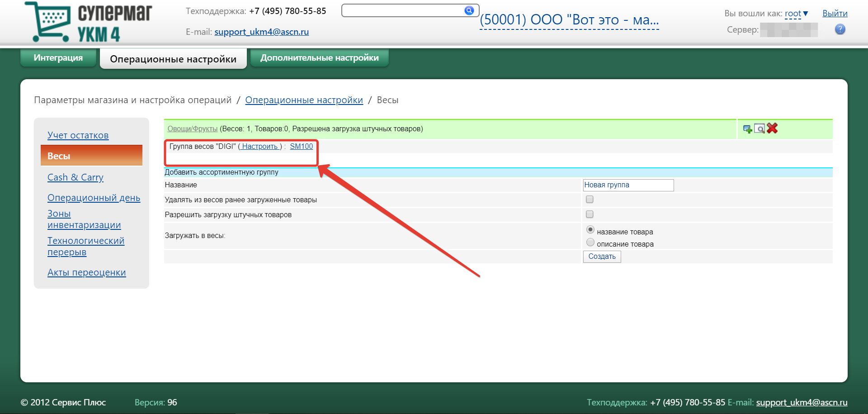Open the SM100 scales link
The image size is (868, 414).
302,147
